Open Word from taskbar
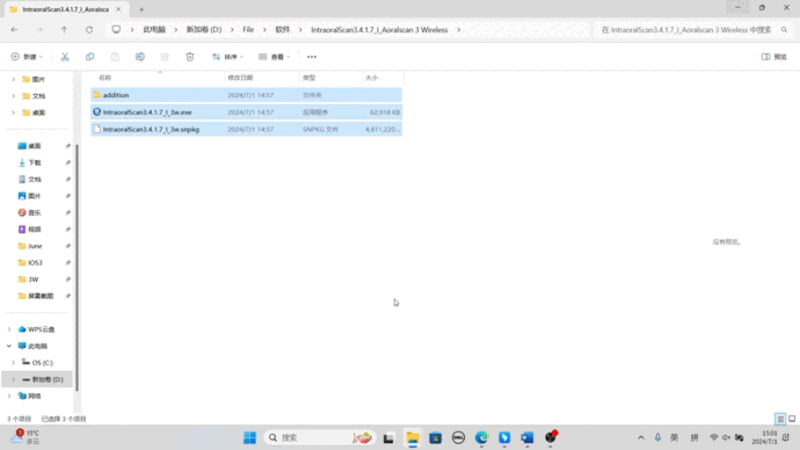Image resolution: width=800 pixels, height=450 pixels. [x=527, y=438]
